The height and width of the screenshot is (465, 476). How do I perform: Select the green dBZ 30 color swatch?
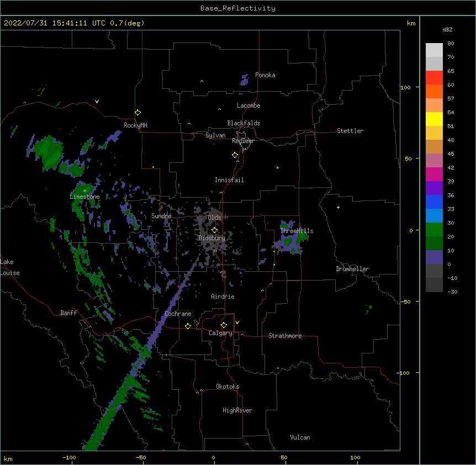[434, 230]
